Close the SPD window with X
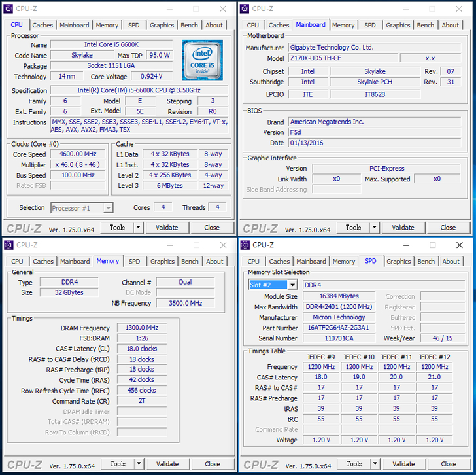 pyautogui.click(x=460, y=245)
